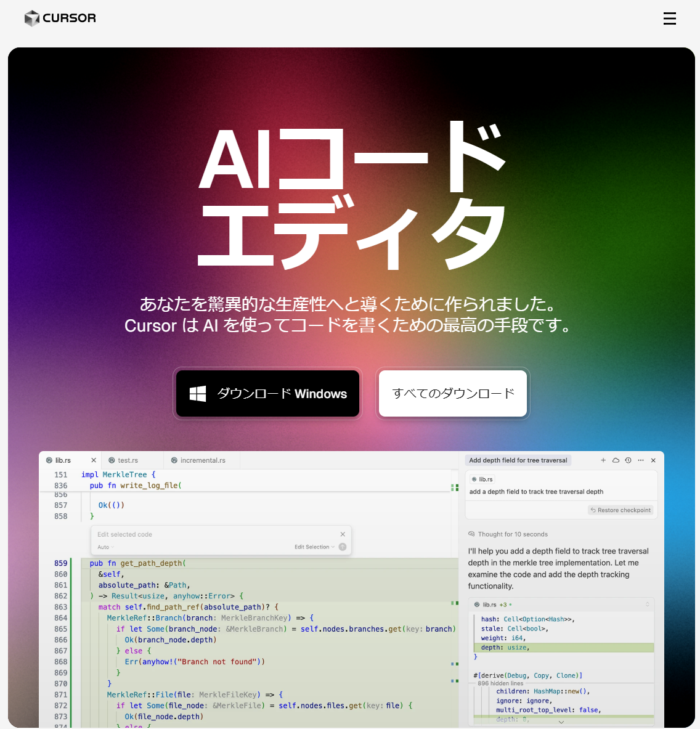Click すべてのダウンロード

click(452, 393)
